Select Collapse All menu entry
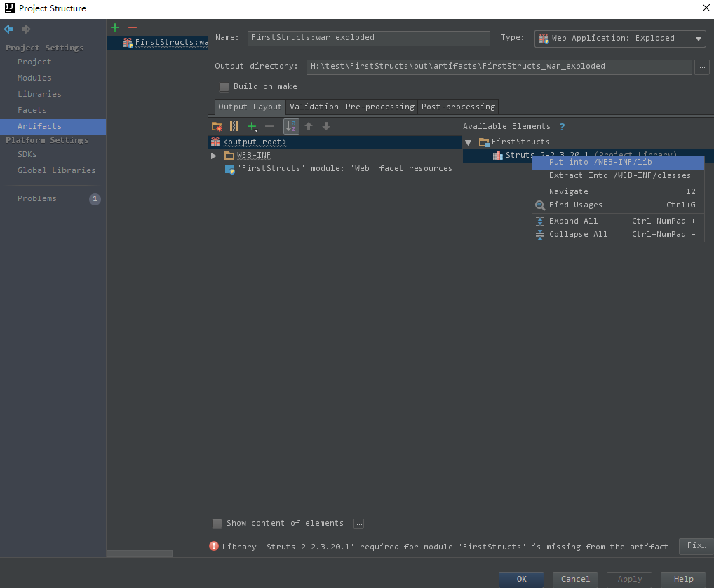Viewport: 714px width, 588px height. [x=618, y=234]
